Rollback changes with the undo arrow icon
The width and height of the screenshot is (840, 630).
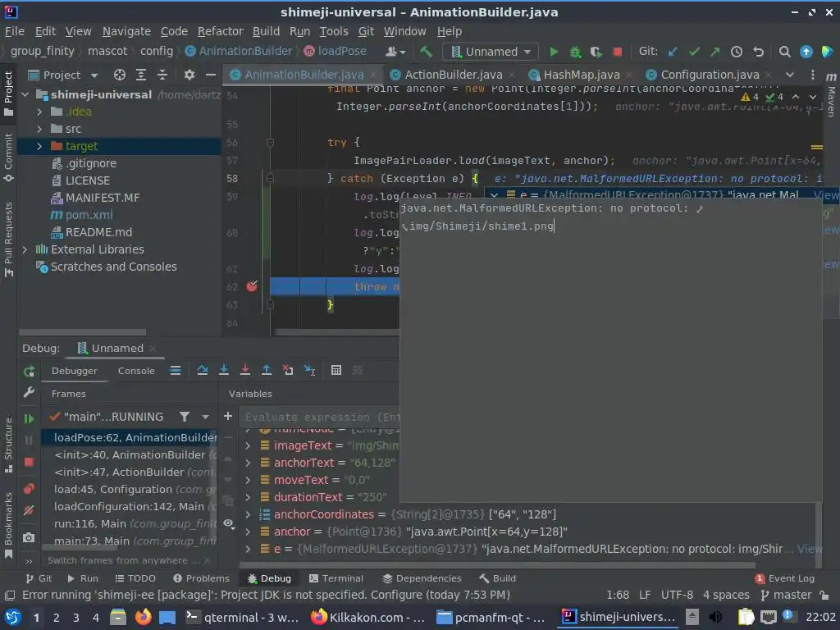pyautogui.click(x=758, y=52)
